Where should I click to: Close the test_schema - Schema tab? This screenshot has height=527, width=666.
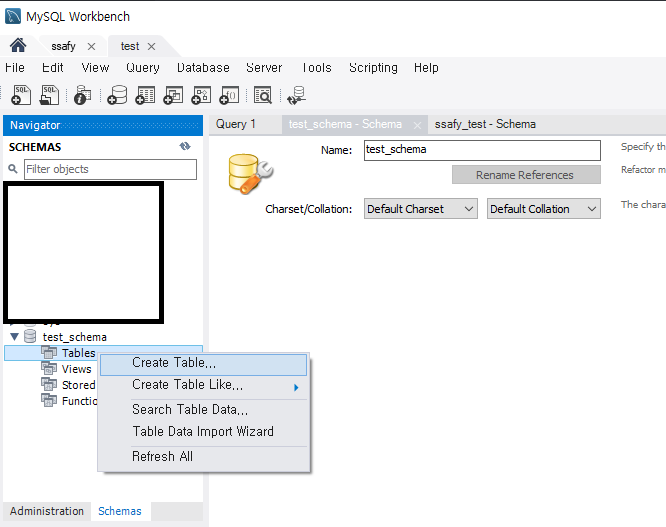coord(417,125)
